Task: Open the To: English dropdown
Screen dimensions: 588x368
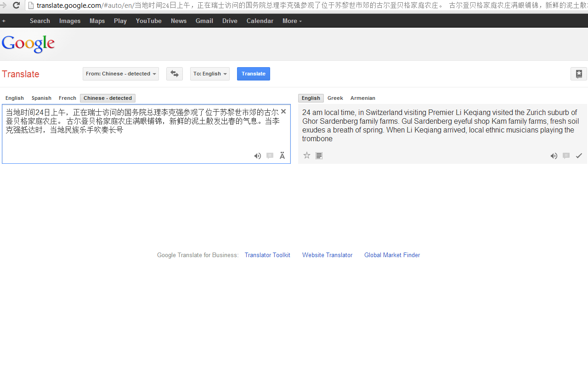Action: tap(210, 74)
